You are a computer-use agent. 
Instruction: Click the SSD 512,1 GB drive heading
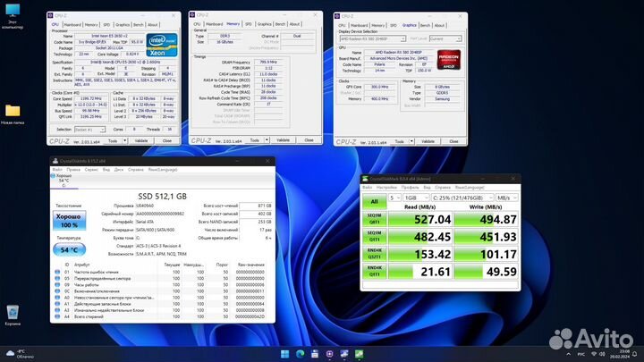[162, 196]
